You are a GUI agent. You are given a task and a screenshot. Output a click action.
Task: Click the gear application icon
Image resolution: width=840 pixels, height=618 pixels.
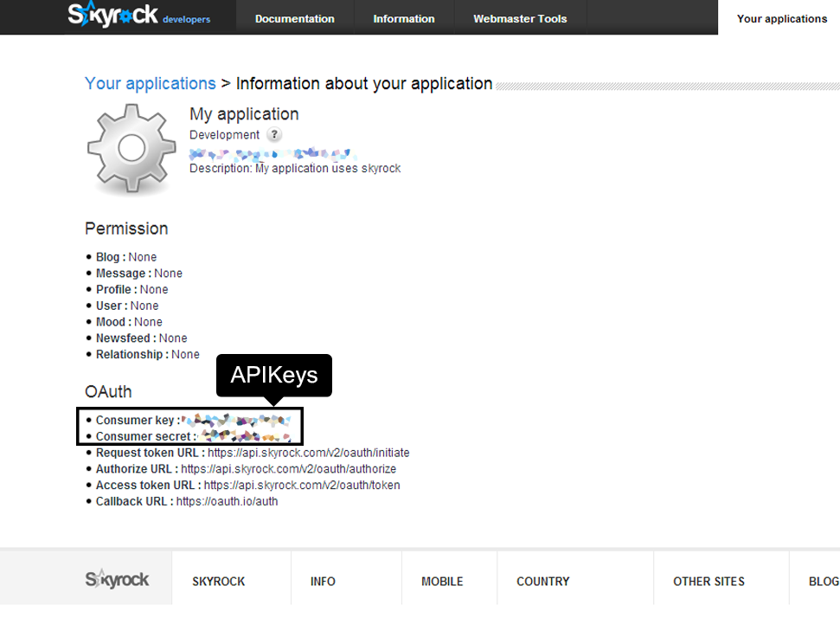point(131,149)
